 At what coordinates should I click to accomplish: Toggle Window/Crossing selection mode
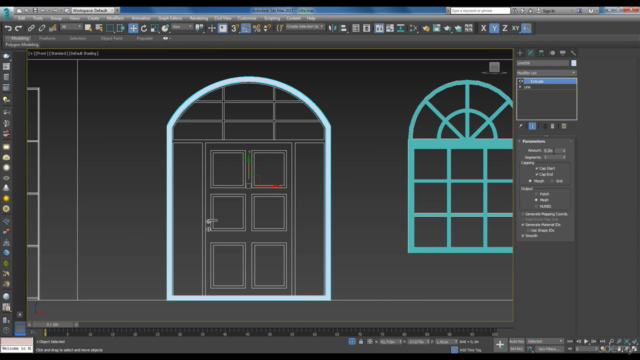tap(121, 28)
